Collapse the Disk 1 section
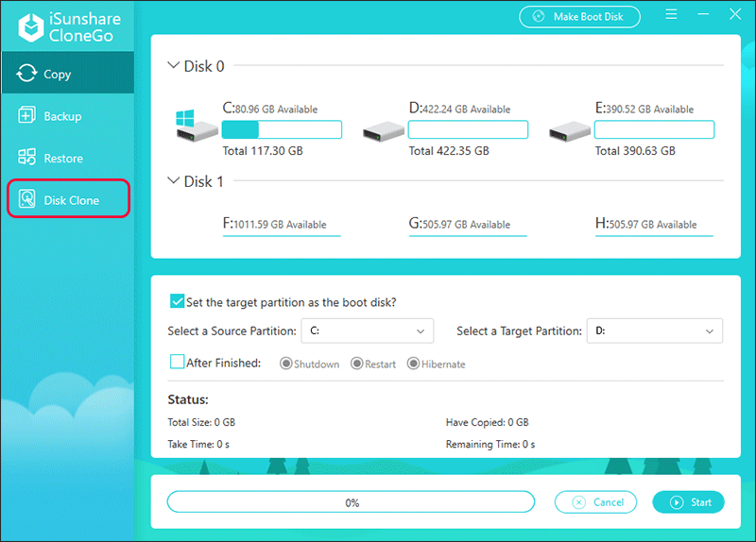This screenshot has width=756, height=542. (x=173, y=181)
